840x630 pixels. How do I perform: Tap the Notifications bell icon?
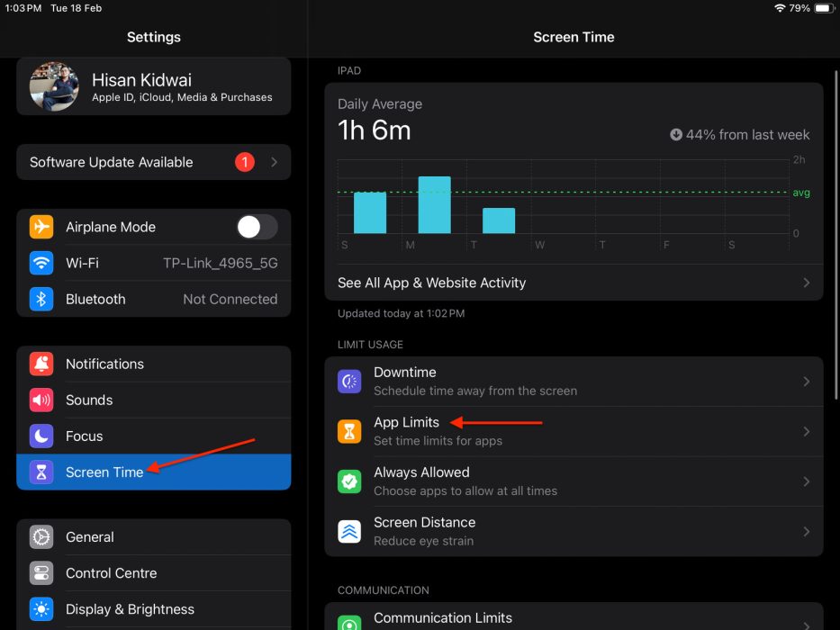(x=41, y=364)
